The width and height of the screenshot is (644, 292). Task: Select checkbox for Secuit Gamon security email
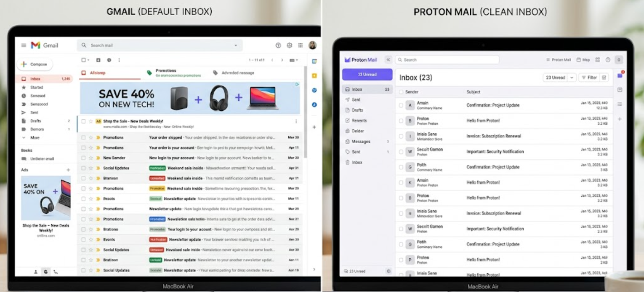(x=401, y=152)
